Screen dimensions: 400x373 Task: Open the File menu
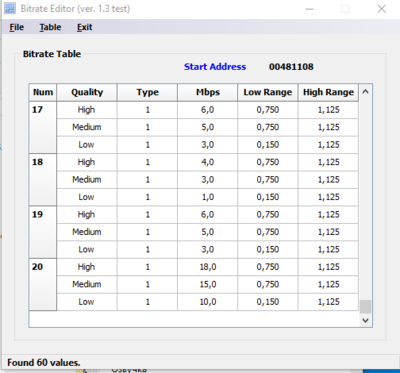(x=17, y=27)
